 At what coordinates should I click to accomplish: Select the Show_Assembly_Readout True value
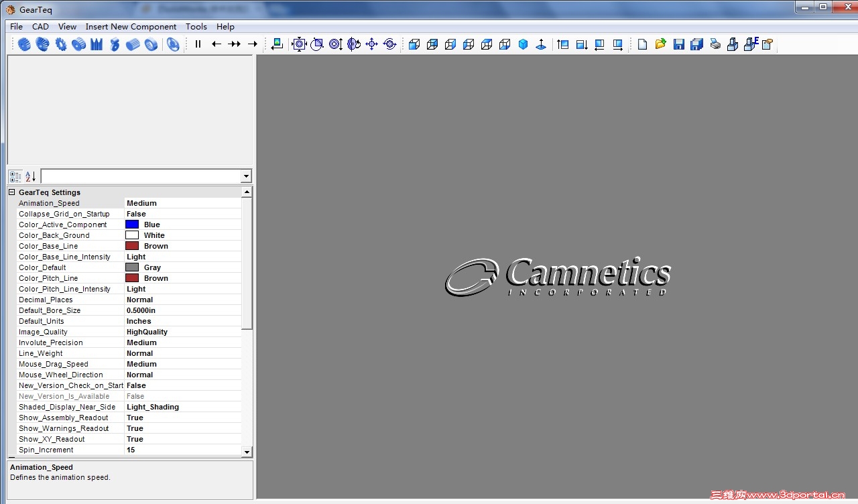[x=182, y=418]
